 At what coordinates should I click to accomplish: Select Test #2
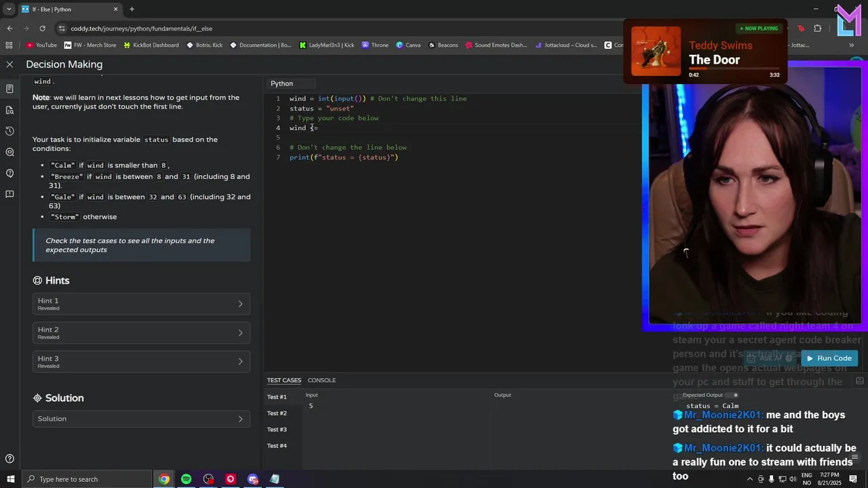click(277, 413)
